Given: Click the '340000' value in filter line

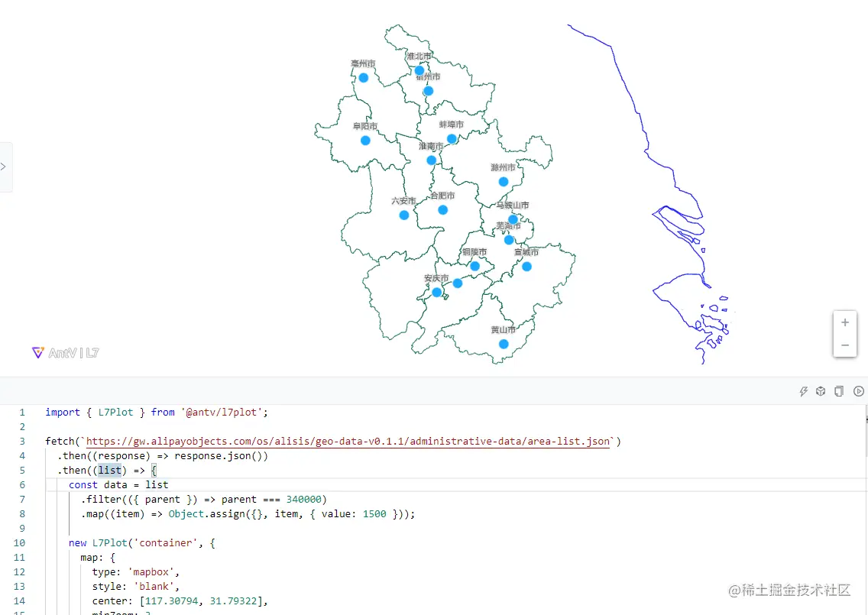Looking at the screenshot, I should [x=304, y=500].
